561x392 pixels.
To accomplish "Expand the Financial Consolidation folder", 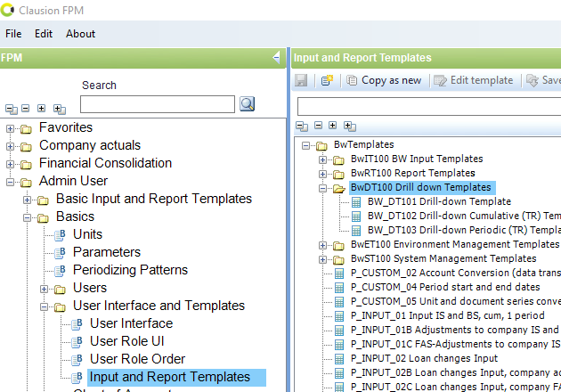I will [10, 164].
